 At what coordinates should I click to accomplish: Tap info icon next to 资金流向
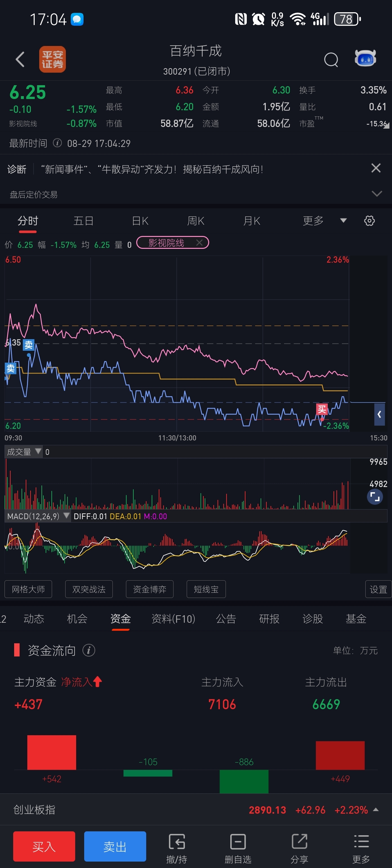pyautogui.click(x=89, y=650)
